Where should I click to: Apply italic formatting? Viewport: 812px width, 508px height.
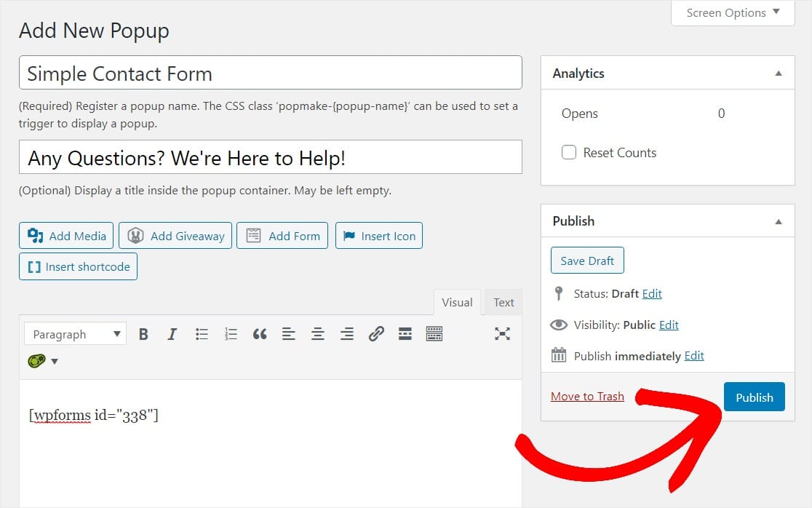click(172, 333)
